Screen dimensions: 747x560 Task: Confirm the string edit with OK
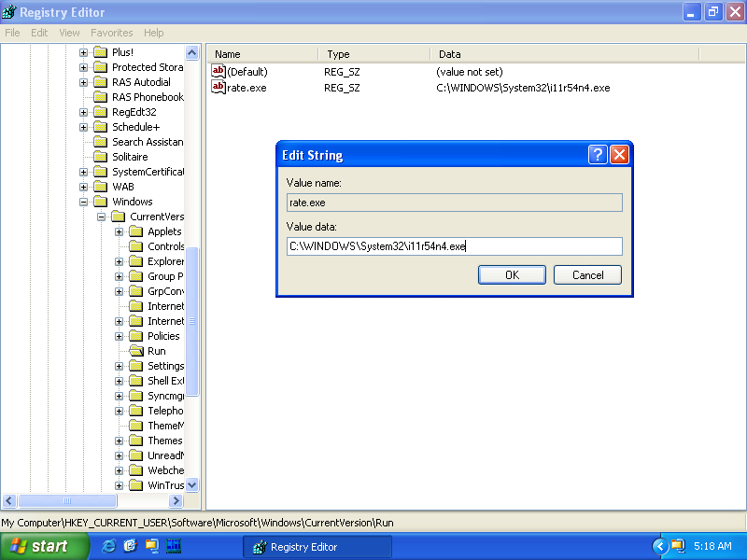(512, 274)
